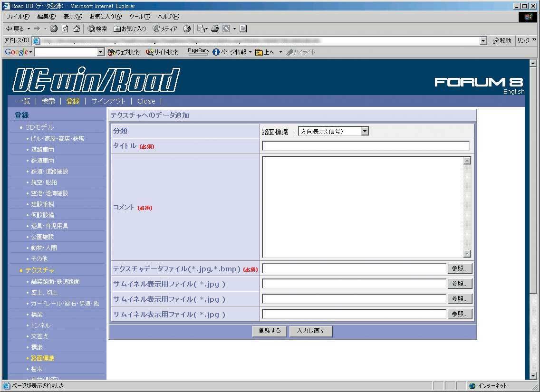Select 路面標識 in the sidebar
Image resolution: width=540 pixels, height=392 pixels.
pyautogui.click(x=42, y=358)
